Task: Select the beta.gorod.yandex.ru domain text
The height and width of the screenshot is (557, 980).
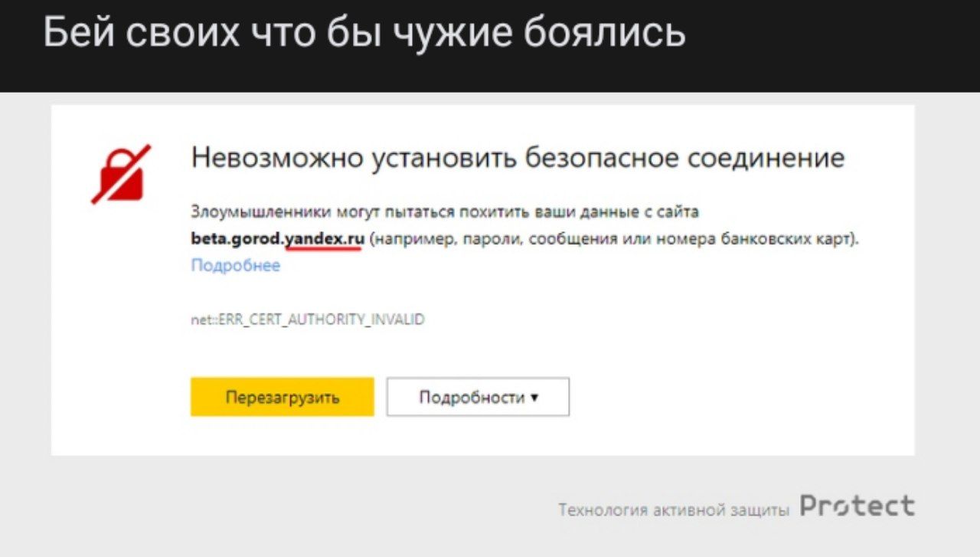Action: 277,239
